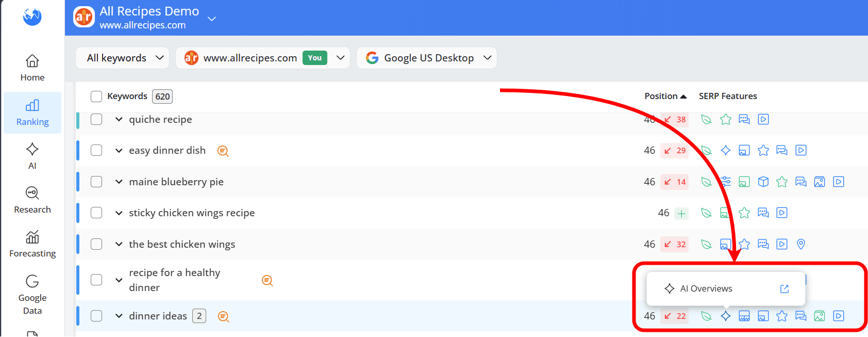Open the Forecasting section in sidebar
The image size is (868, 337).
tap(32, 244)
